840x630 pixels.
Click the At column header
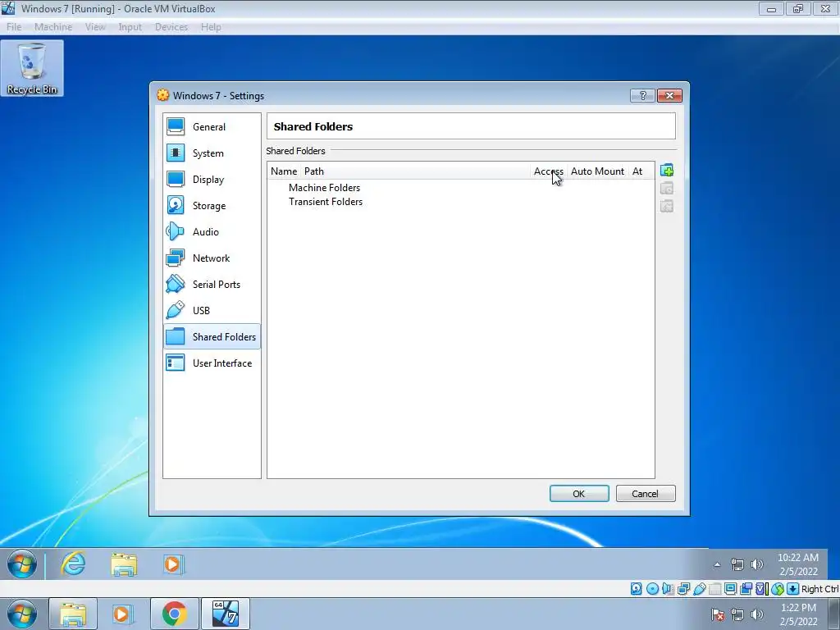tap(641, 171)
